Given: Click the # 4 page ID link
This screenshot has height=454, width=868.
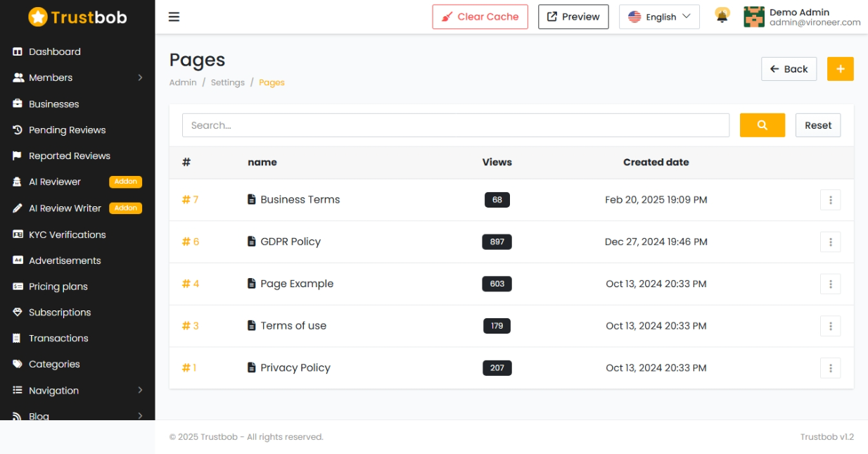Looking at the screenshot, I should [191, 284].
